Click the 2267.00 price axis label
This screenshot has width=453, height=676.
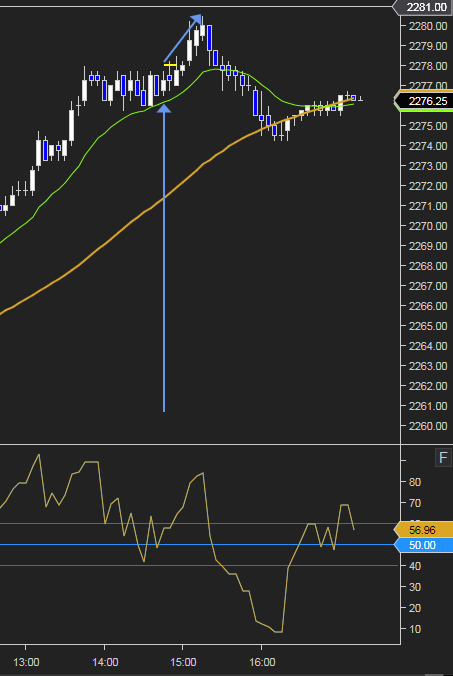[x=428, y=286]
